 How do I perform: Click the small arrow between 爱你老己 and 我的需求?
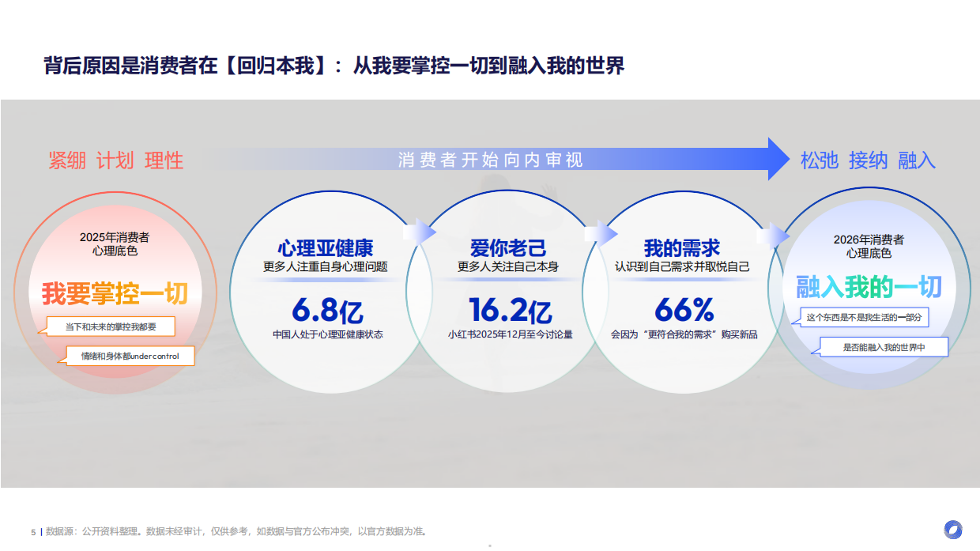[601, 232]
